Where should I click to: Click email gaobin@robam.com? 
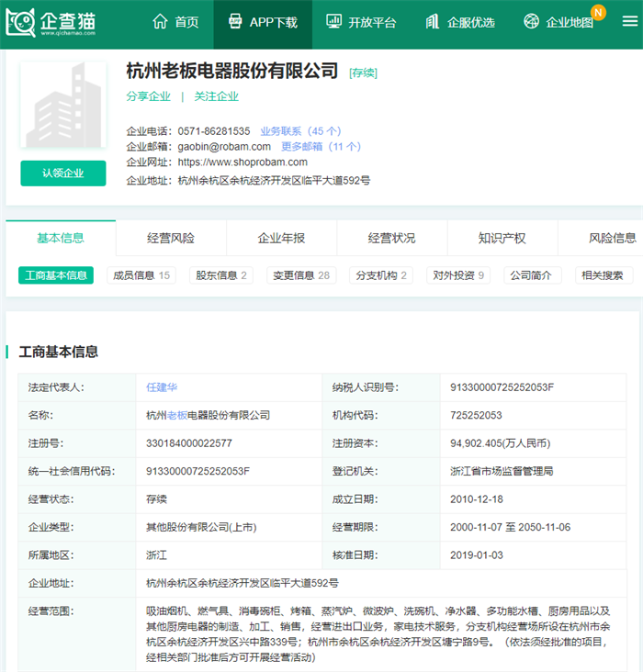pos(224,147)
